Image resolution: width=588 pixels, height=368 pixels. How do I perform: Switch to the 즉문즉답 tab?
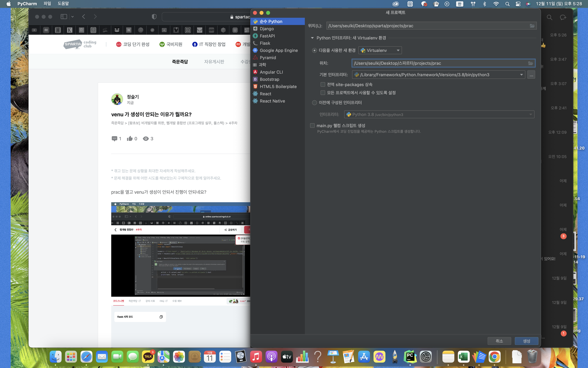180,62
